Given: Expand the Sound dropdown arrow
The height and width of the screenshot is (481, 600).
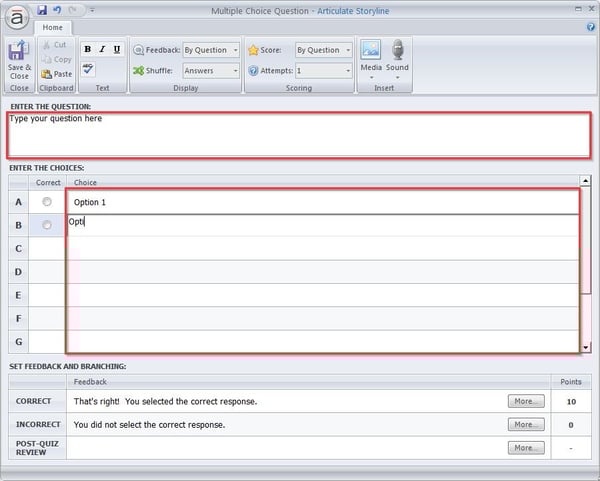Looking at the screenshot, I should [x=398, y=78].
